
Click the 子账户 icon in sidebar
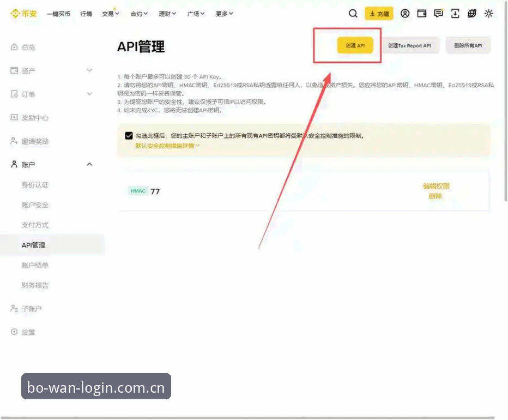click(x=14, y=308)
